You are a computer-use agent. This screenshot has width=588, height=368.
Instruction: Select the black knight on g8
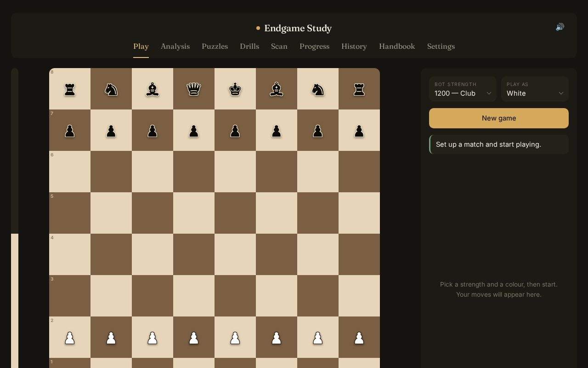318,89
